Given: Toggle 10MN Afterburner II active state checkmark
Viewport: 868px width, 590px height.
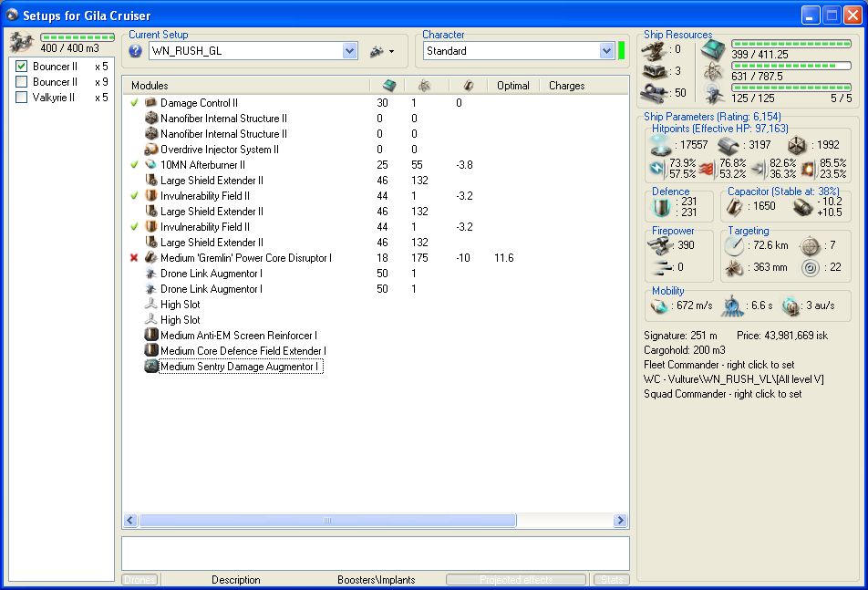Looking at the screenshot, I should tap(134, 164).
